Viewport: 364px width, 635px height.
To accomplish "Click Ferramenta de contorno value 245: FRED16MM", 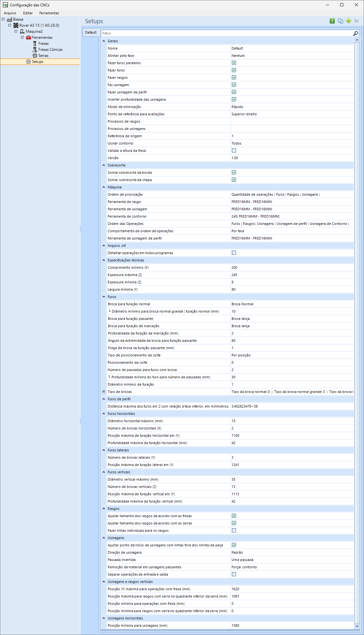I will [256, 216].
